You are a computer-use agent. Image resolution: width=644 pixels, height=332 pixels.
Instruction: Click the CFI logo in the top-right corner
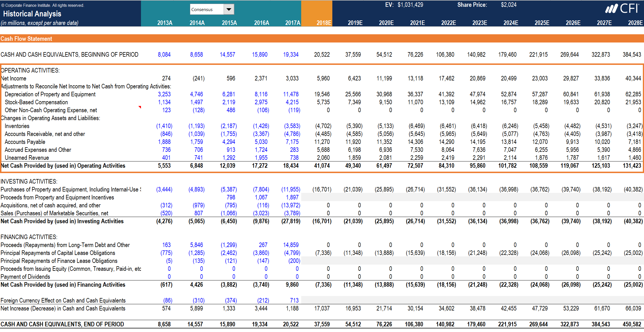(624, 8)
